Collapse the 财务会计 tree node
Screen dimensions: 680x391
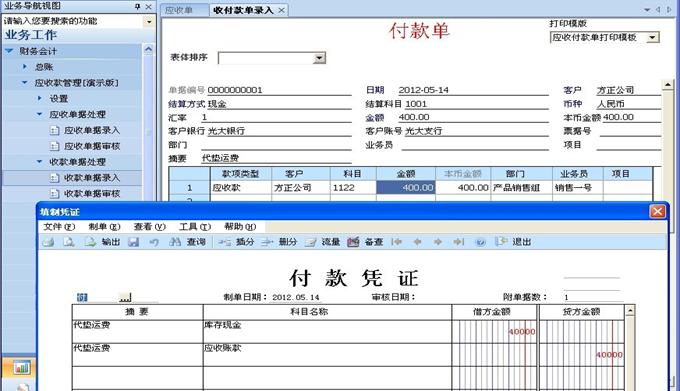tap(9, 51)
